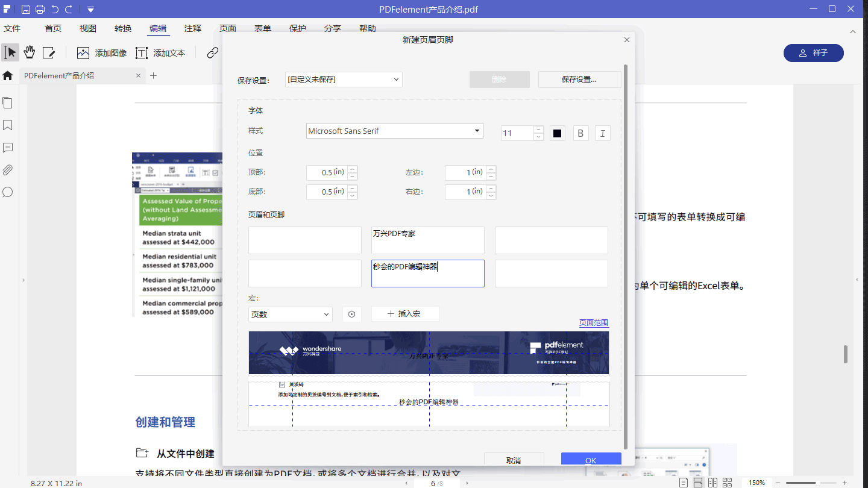This screenshot has height=488, width=868.
Task: Open the 页面范围 link
Action: 594,323
